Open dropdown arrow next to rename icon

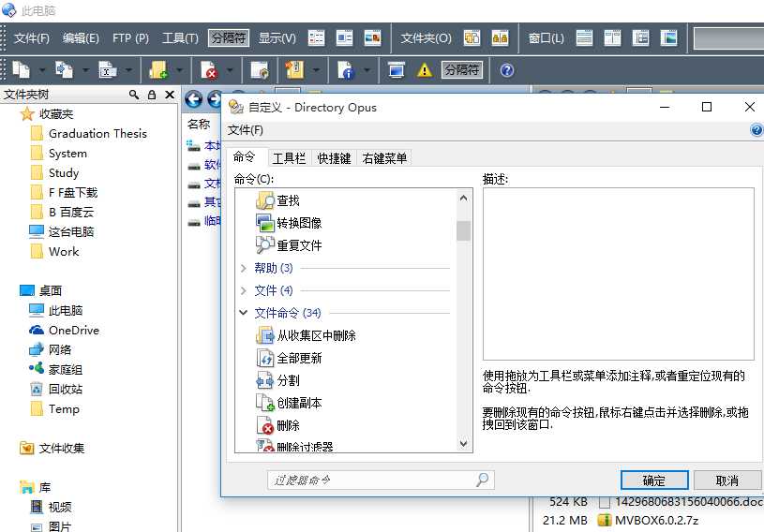coord(128,70)
